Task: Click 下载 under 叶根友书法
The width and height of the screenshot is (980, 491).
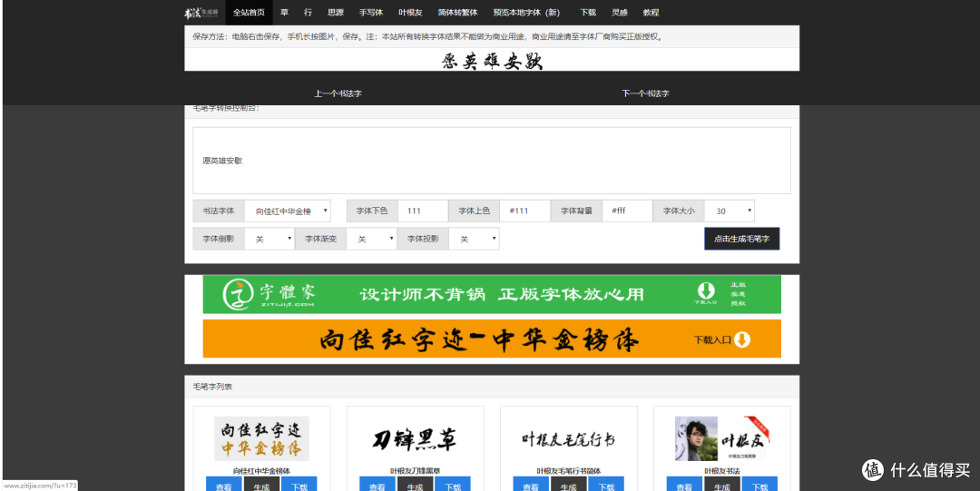Action: tap(759, 486)
